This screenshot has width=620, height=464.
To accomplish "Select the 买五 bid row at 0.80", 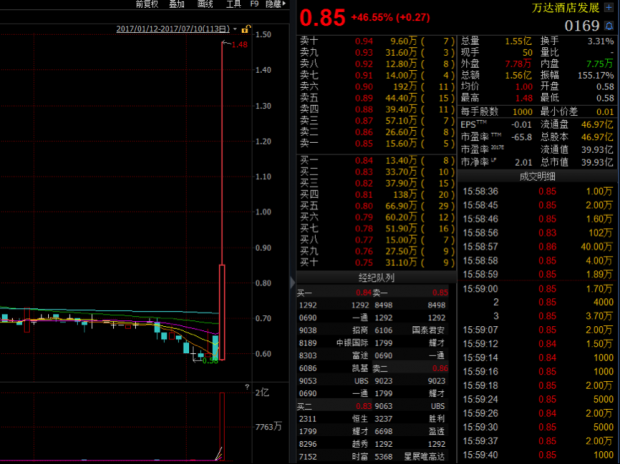I will tap(376, 206).
